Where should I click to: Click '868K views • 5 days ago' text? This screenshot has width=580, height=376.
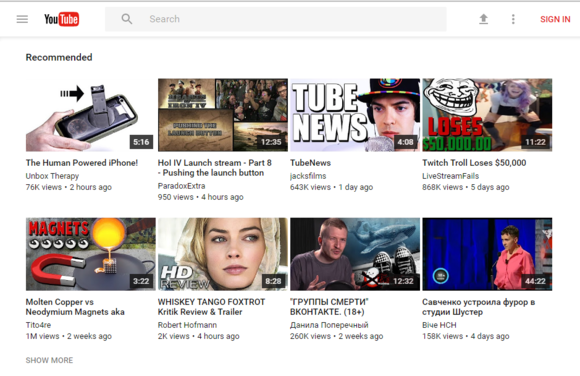pos(466,187)
